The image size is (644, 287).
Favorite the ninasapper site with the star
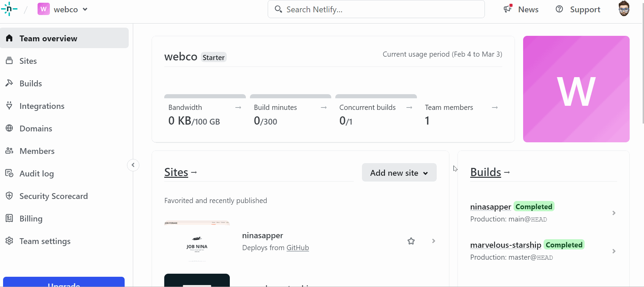[411, 241]
